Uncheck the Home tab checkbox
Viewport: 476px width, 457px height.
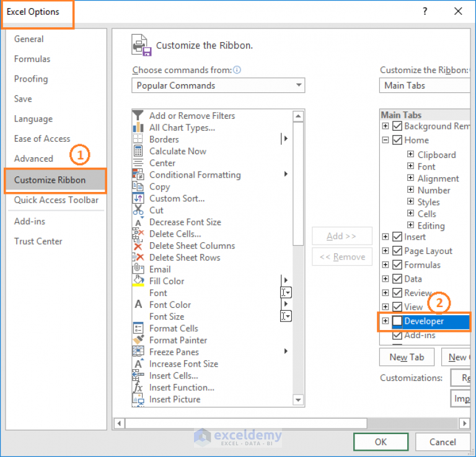click(x=397, y=140)
